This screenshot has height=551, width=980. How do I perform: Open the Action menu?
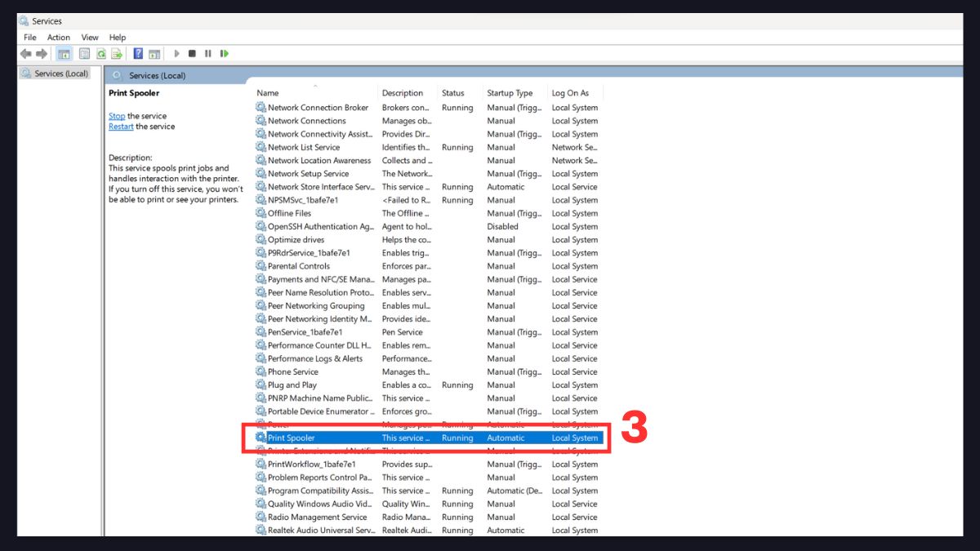[x=58, y=38]
